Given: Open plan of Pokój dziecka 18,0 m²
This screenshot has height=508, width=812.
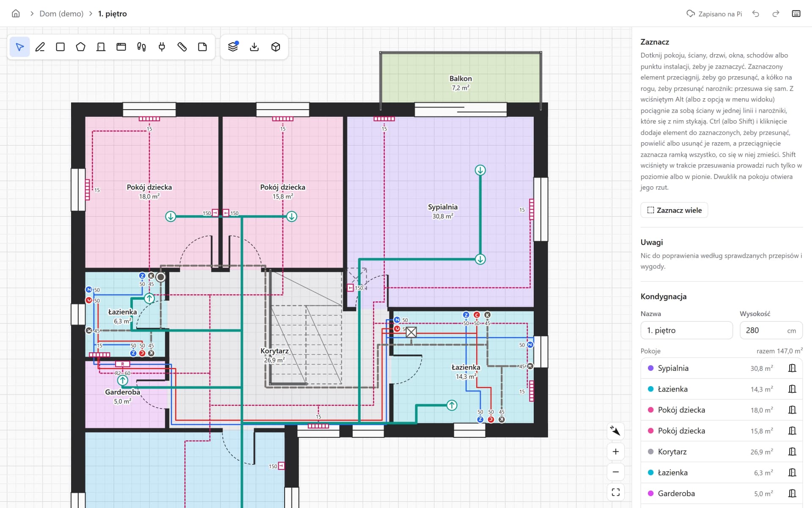Looking at the screenshot, I should (x=792, y=410).
